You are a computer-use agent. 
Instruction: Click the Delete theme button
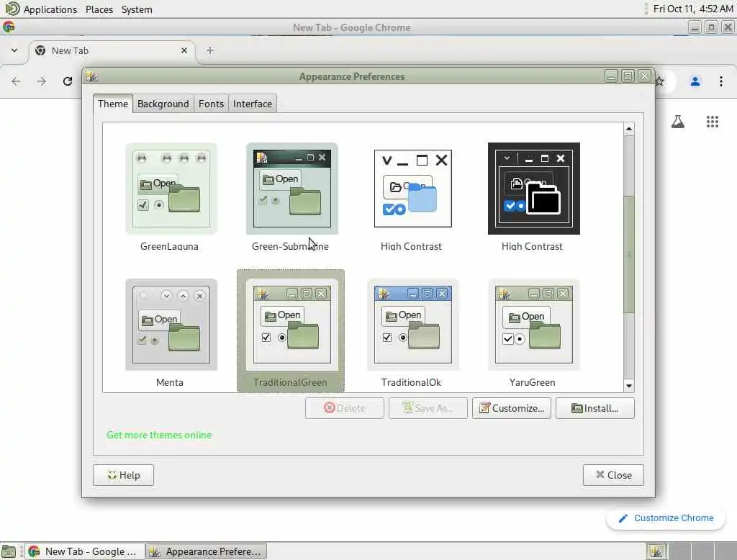point(345,408)
